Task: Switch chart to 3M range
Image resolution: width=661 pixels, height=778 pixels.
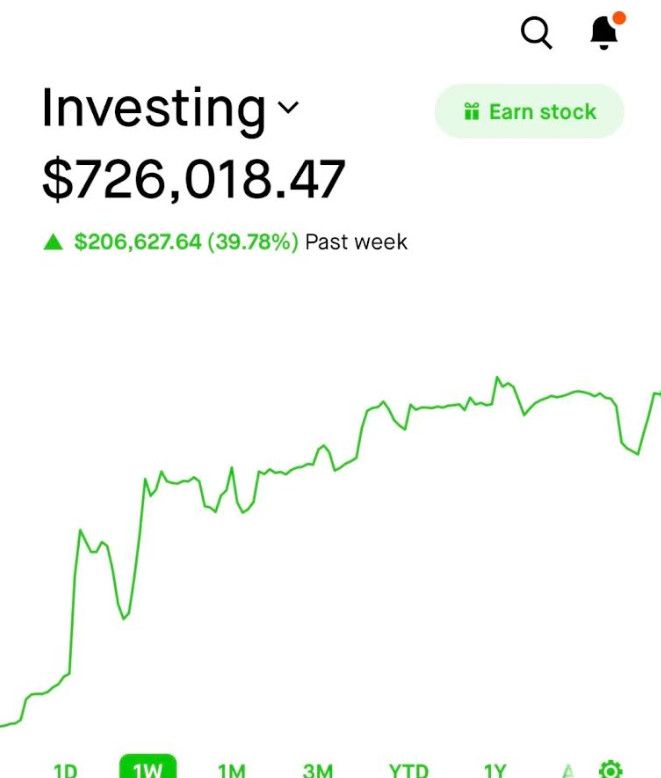Action: pos(318,770)
